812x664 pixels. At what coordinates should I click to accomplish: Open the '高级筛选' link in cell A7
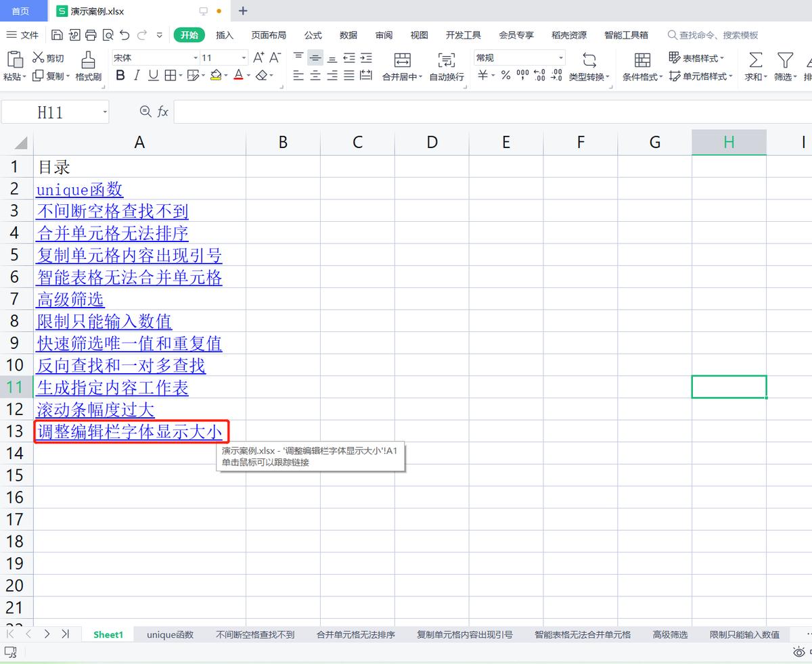(x=70, y=299)
